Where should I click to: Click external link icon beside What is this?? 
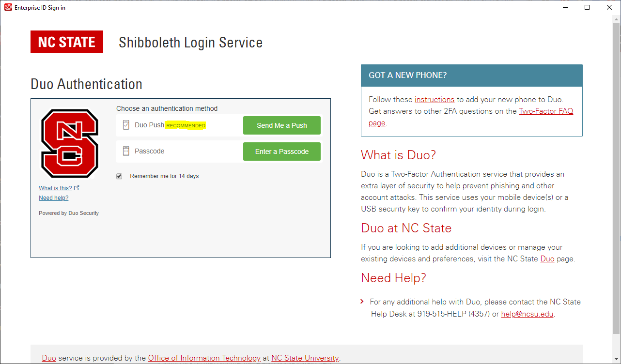pos(77,187)
